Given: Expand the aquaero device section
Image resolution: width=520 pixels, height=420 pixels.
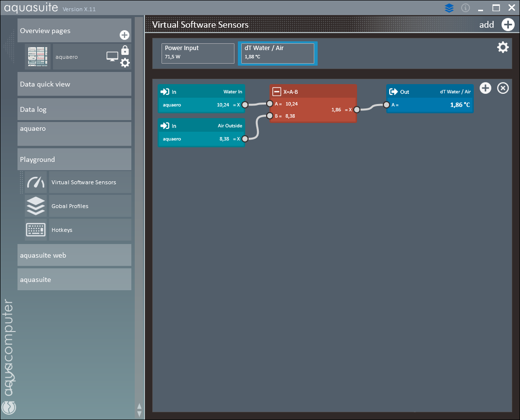Looking at the screenshot, I should point(74,134).
